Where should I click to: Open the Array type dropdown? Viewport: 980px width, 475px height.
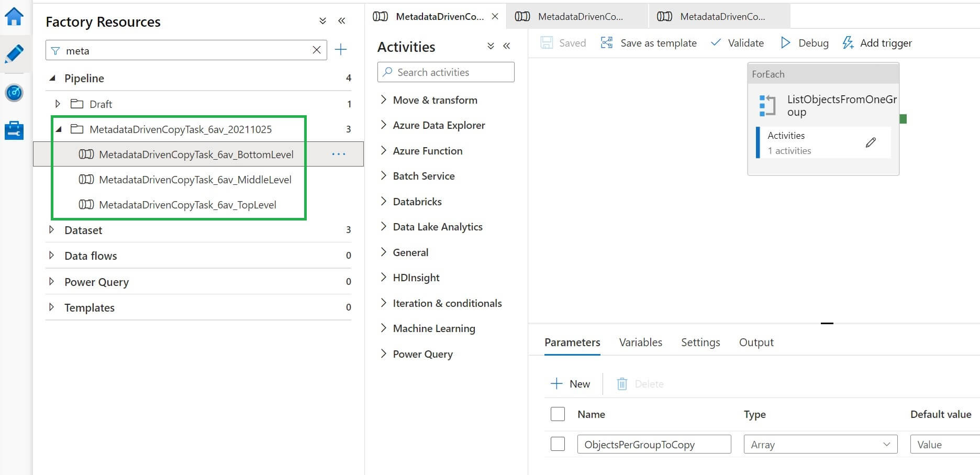tap(820, 444)
